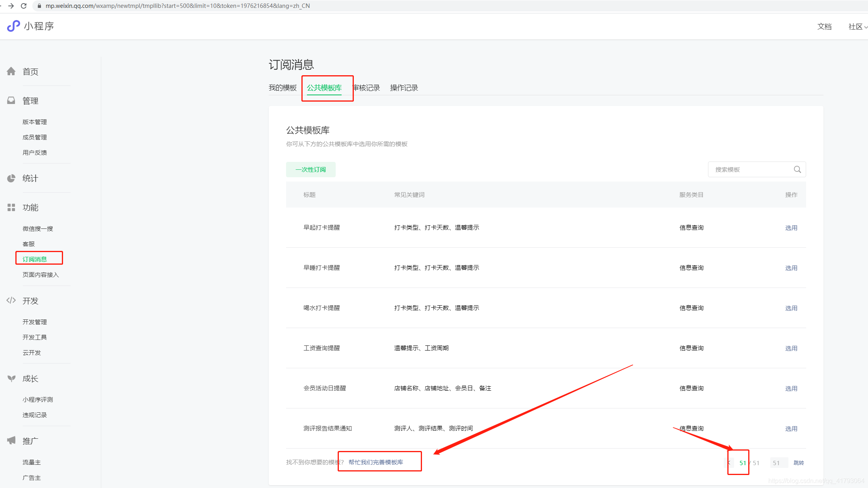
Task: Open 违规记录 in the sidebar
Action: point(35,415)
